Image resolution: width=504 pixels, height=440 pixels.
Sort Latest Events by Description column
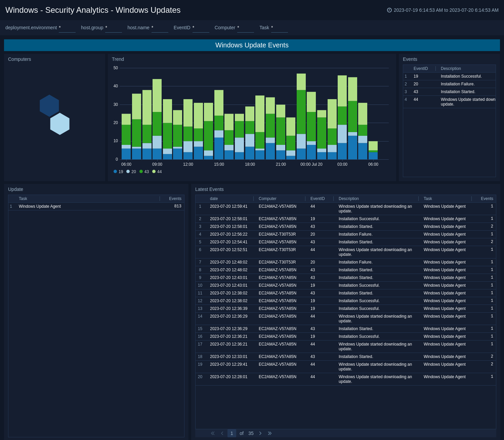coord(349,199)
